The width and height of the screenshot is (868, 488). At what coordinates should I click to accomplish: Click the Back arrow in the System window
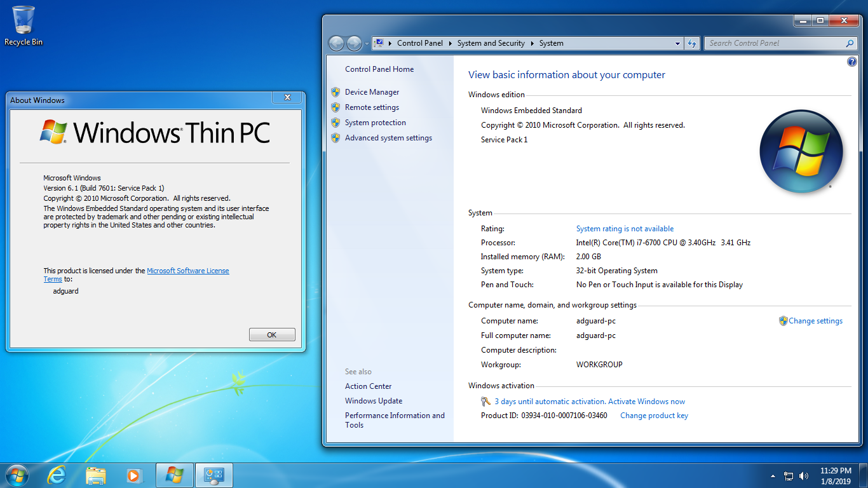[336, 43]
